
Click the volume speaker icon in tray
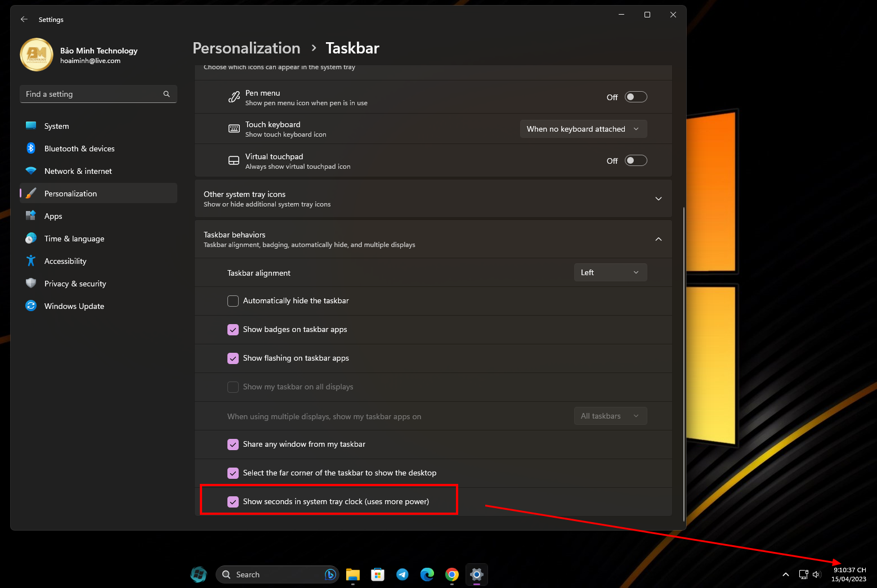click(x=817, y=574)
